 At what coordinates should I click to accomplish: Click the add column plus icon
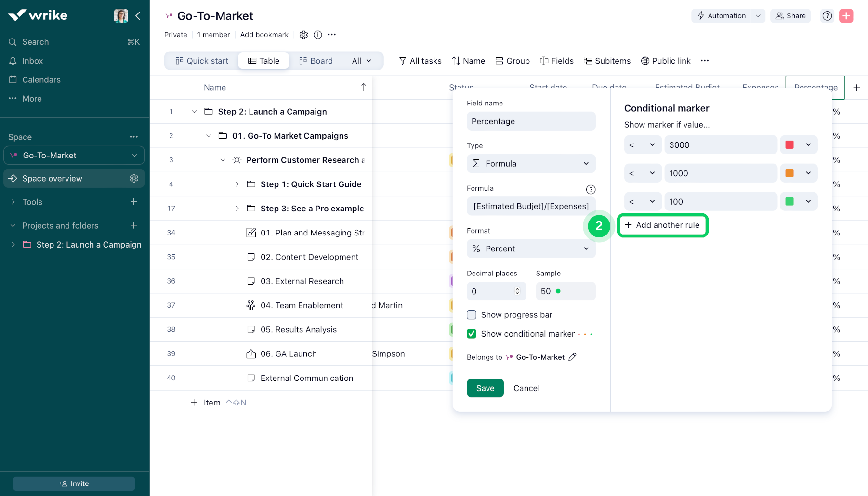(856, 88)
